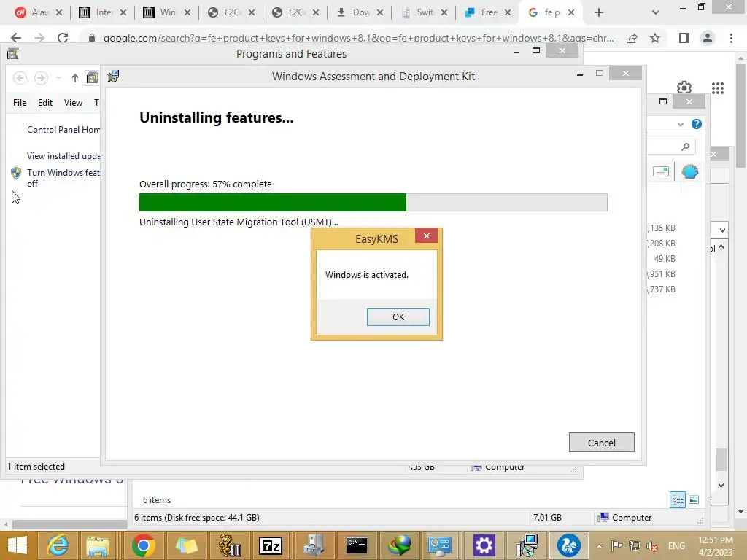Open Internet Download Manager taskbar icon
The height and width of the screenshot is (560, 747).
pos(399,545)
